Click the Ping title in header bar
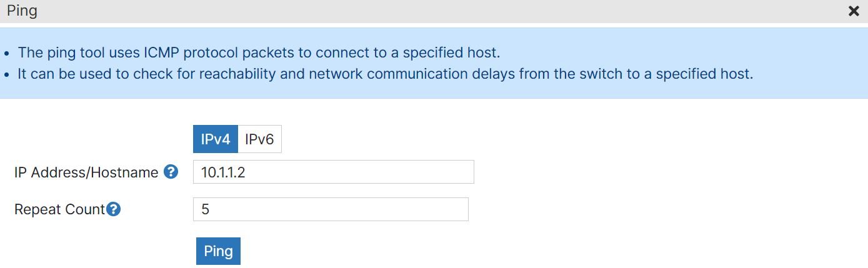 (22, 11)
